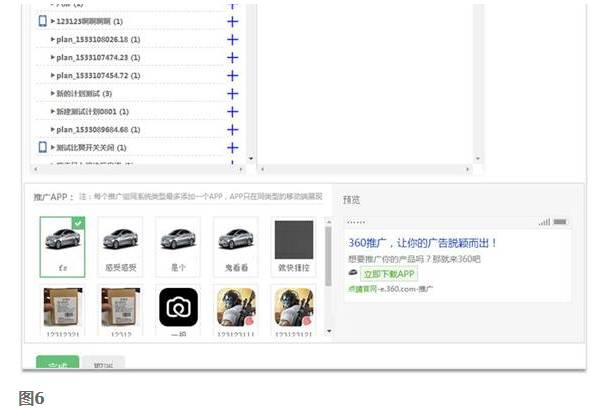Viewport: 609px width, 410px height.
Task: Click plus icon next to 新的计划测试
Action: coord(232,93)
